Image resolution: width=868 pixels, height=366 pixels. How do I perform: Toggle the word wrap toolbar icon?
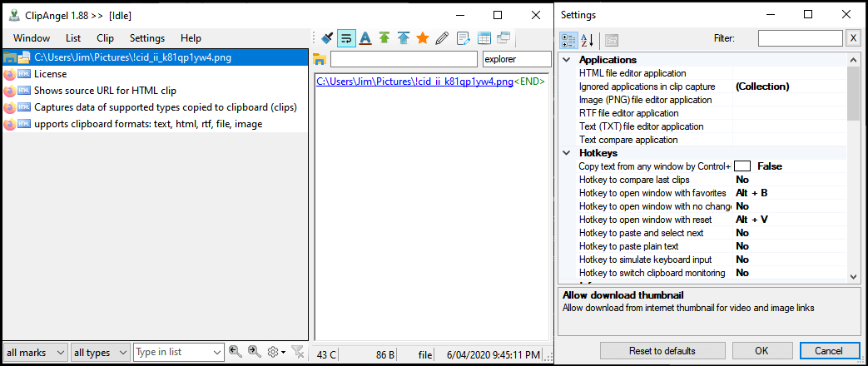[x=346, y=38]
